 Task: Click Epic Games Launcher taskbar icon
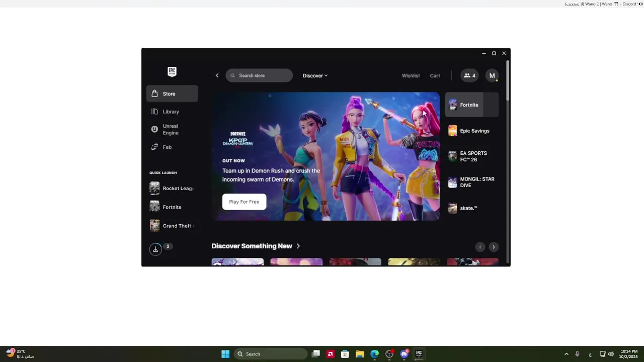tap(419, 354)
